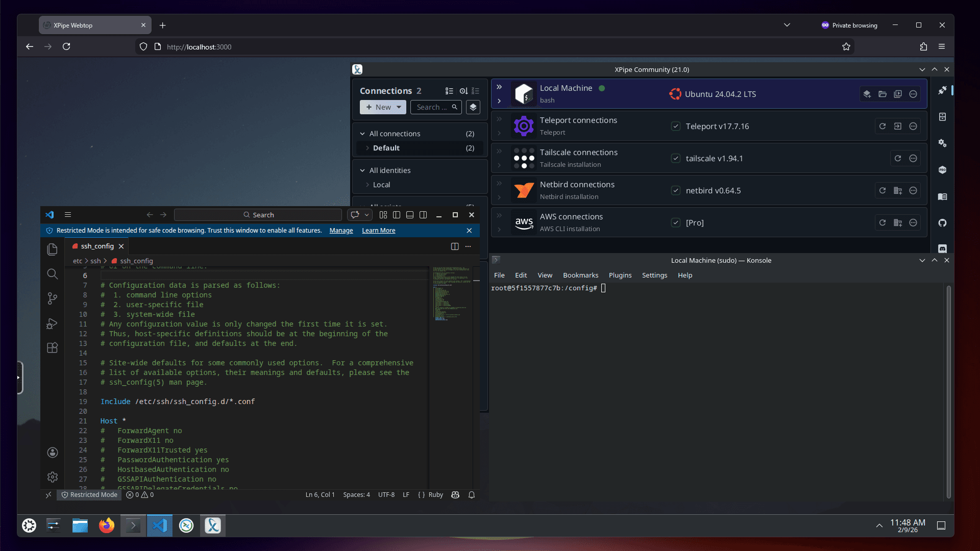Viewport: 980px width, 551px height.
Task: Split the ssh_config editor right
Action: click(454, 246)
